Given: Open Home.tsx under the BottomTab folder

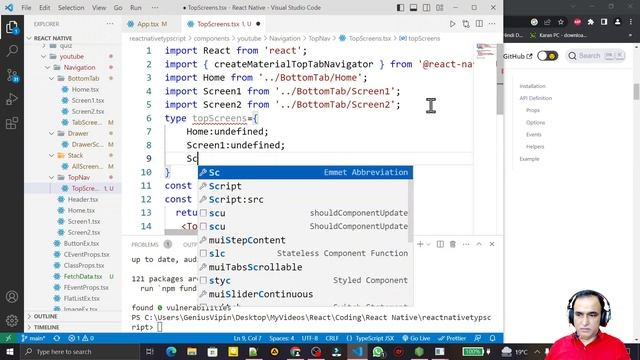Looking at the screenshot, I should [85, 89].
